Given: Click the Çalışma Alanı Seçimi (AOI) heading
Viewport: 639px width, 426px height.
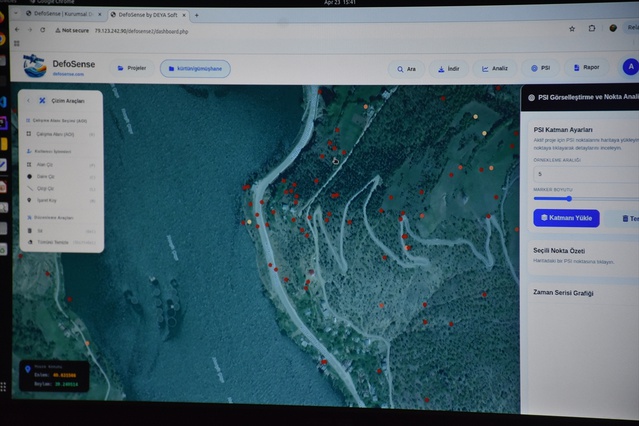Looking at the screenshot, I should 59,121.
